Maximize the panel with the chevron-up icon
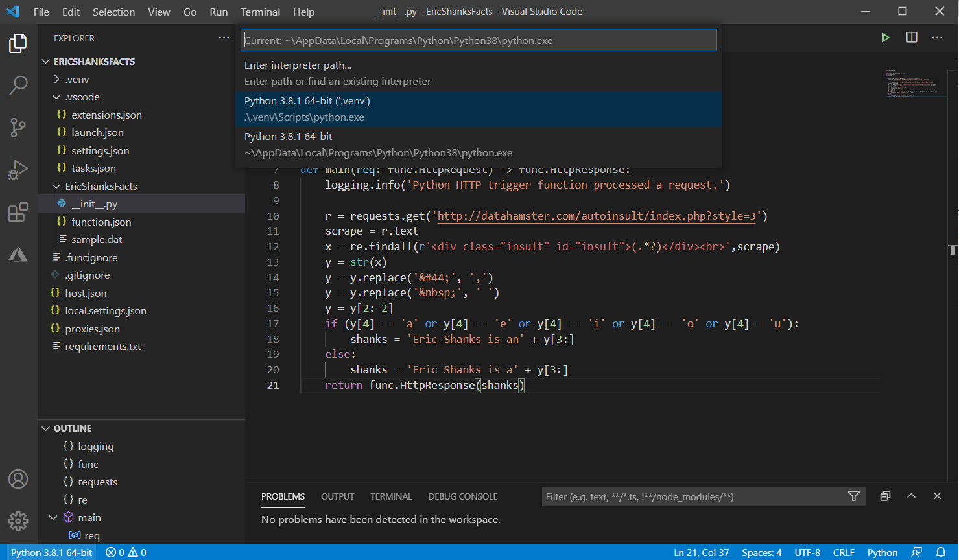 click(911, 496)
